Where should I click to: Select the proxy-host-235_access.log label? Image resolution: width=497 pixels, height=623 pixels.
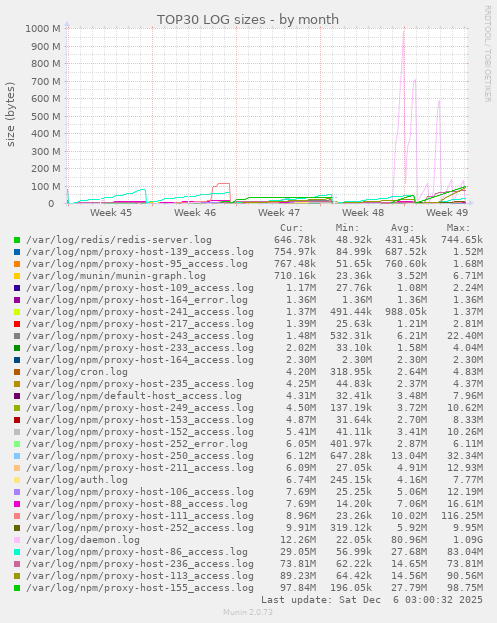click(x=140, y=384)
